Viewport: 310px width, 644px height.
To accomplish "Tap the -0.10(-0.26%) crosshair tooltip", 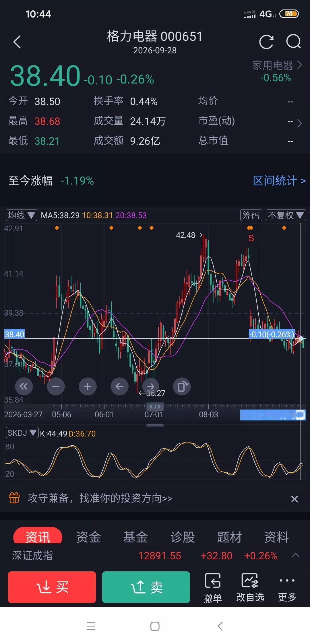I will 272,334.
